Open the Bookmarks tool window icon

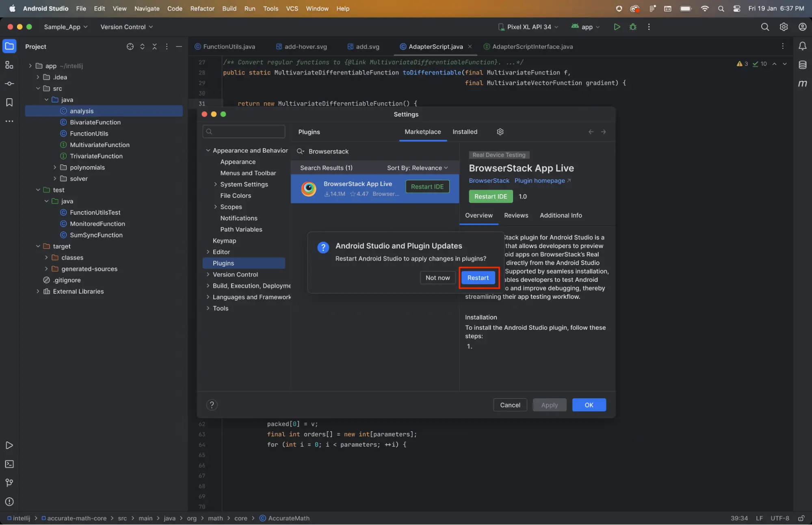tap(9, 102)
